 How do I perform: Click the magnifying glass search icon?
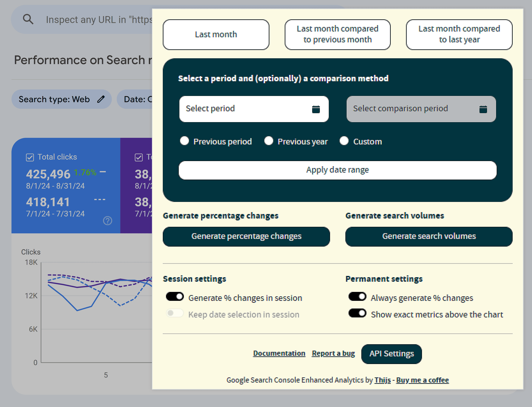(x=28, y=19)
